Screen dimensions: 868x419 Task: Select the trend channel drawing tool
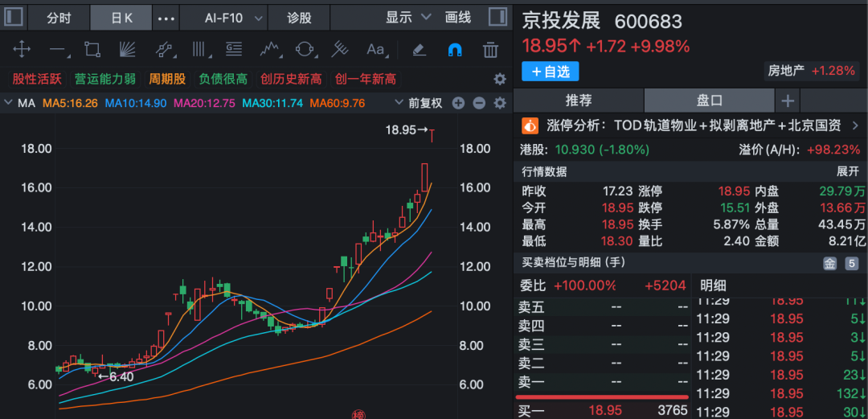(x=164, y=50)
